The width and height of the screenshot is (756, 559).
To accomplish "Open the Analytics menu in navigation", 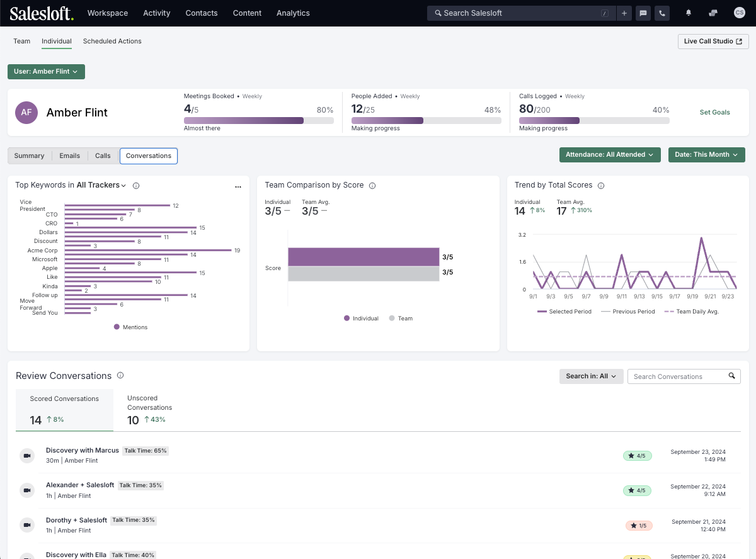I will [293, 13].
